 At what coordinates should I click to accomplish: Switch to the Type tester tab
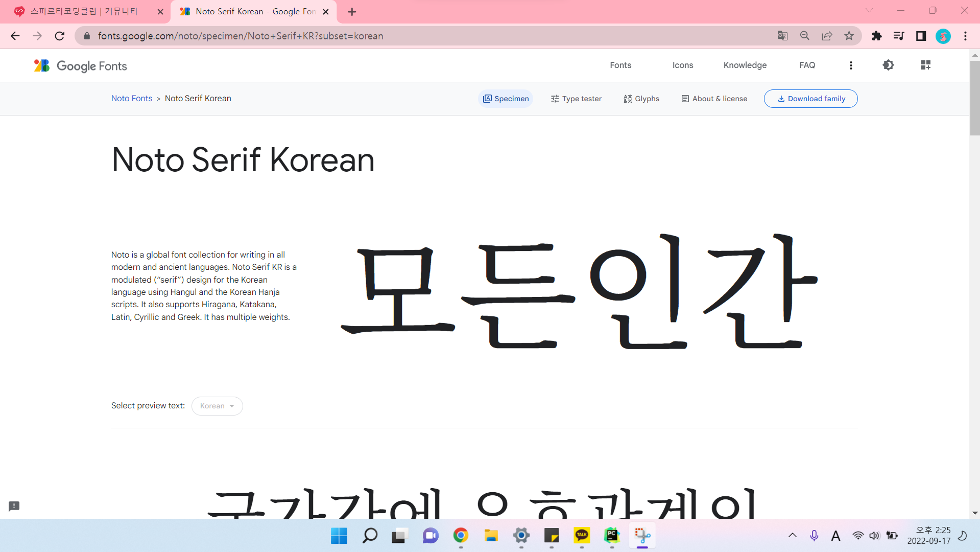[x=576, y=99]
